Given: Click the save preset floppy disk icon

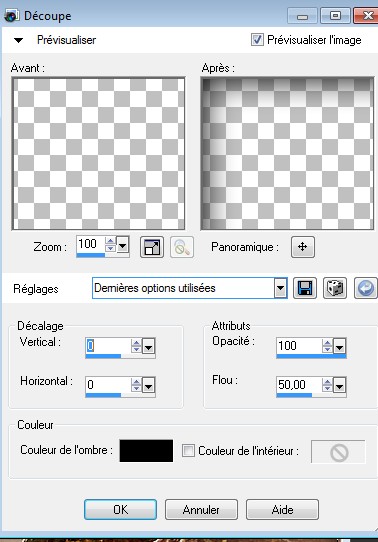Looking at the screenshot, I should [x=304, y=288].
